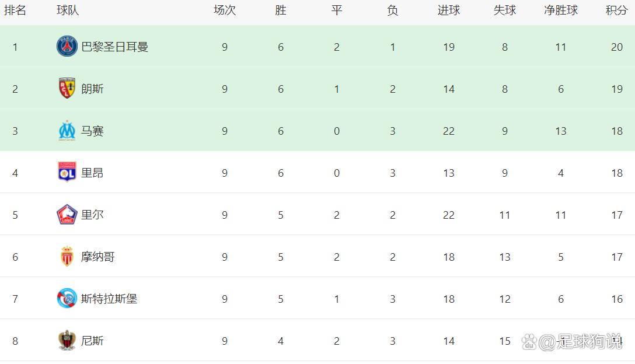Open the 巴黎圣日耳曼 team link
The image size is (635, 364).
pos(114,47)
